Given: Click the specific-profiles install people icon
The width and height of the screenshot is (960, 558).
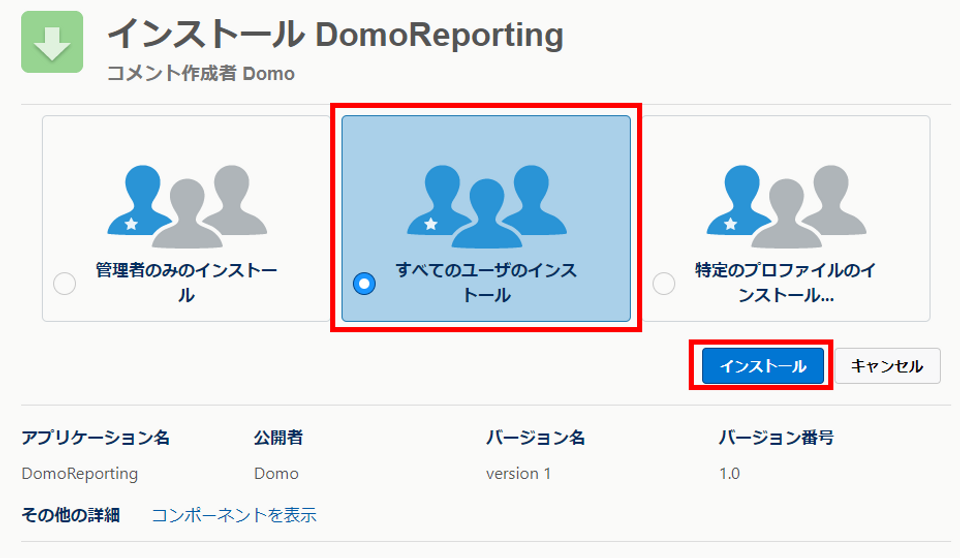Looking at the screenshot, I should tap(786, 206).
